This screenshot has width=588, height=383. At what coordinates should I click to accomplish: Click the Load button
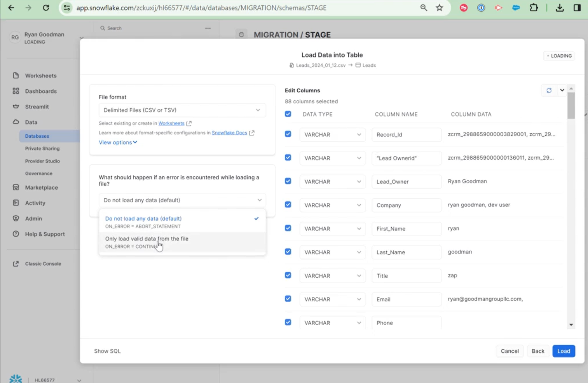click(x=564, y=351)
